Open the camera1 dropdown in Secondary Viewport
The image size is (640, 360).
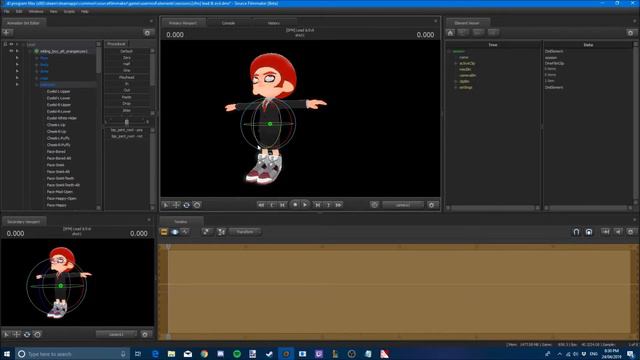click(116, 334)
